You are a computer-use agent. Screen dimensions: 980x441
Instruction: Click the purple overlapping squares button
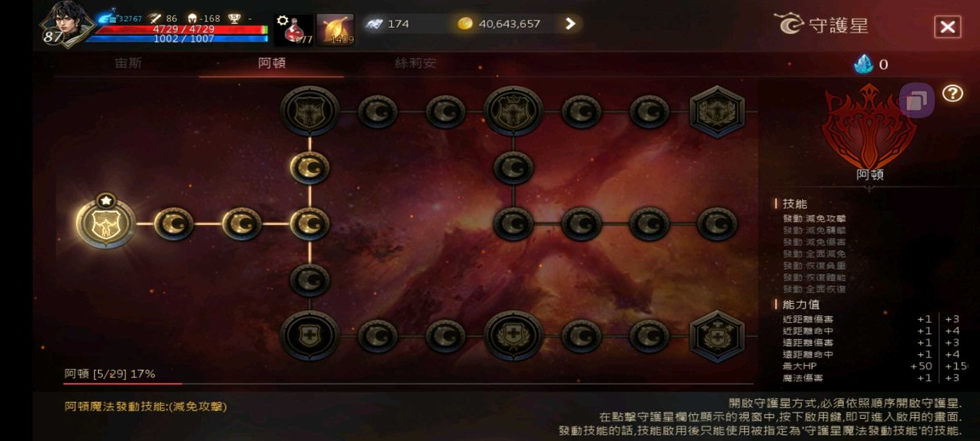pyautogui.click(x=917, y=100)
